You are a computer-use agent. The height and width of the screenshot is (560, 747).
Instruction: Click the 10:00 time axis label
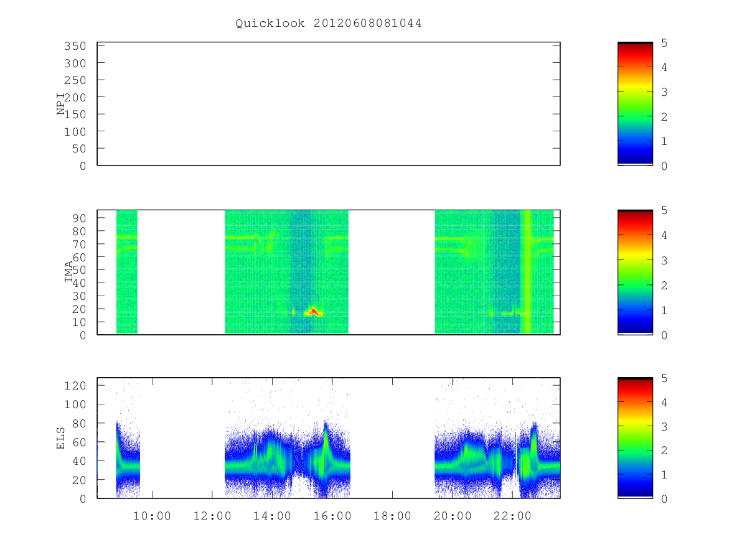point(152,516)
